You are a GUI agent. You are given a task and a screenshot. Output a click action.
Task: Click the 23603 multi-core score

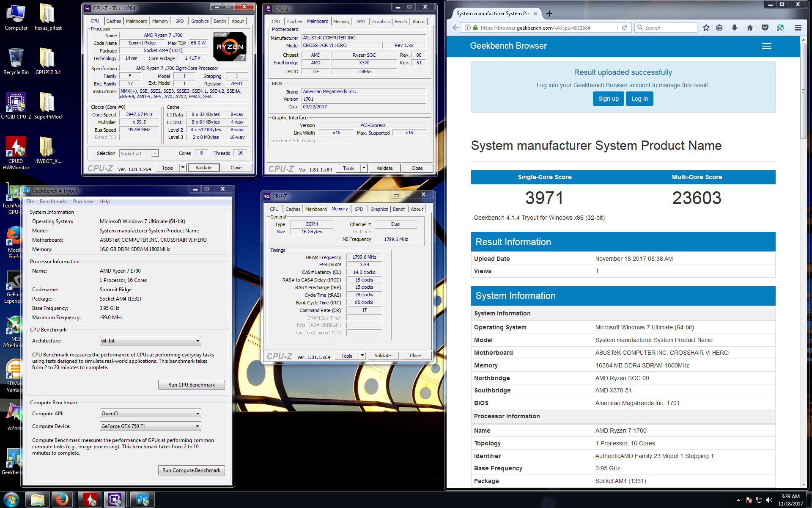(x=697, y=198)
